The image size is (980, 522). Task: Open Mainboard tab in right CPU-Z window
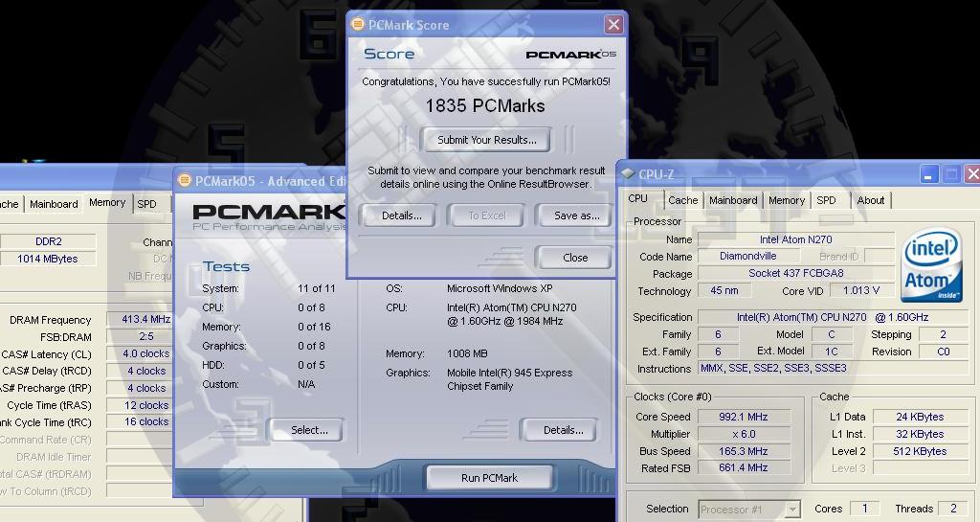tap(733, 200)
